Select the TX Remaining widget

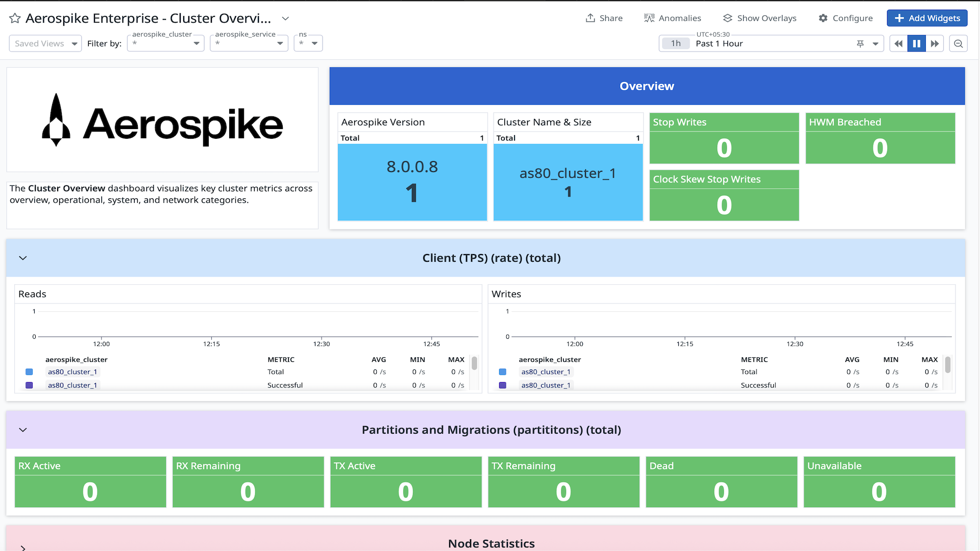[563, 482]
